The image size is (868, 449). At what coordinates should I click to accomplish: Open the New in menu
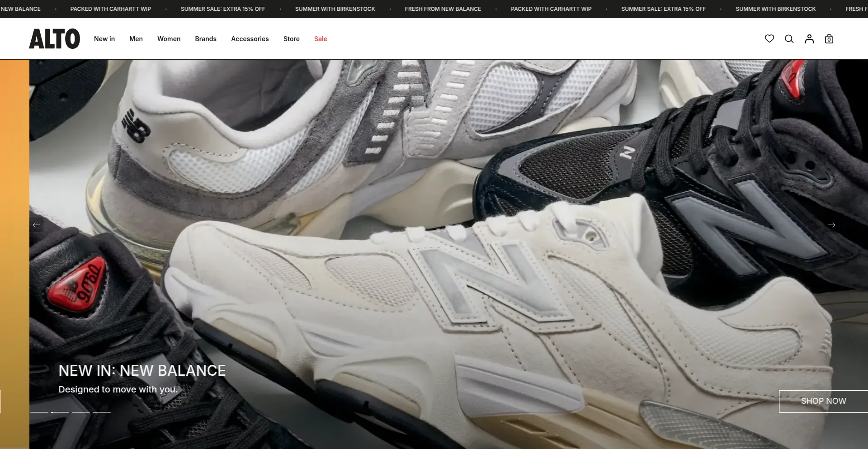tap(104, 39)
